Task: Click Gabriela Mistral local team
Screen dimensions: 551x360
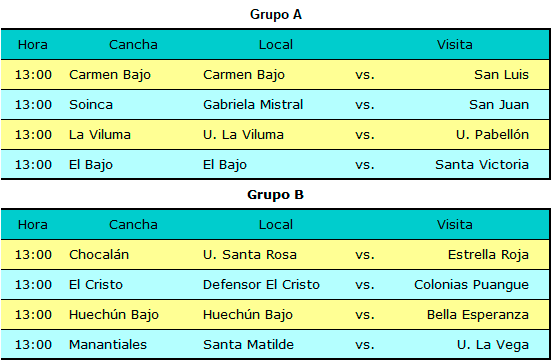Action: (253, 104)
